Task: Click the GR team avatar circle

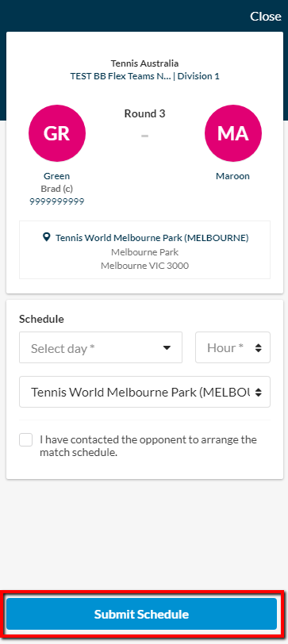Action: pyautogui.click(x=57, y=133)
